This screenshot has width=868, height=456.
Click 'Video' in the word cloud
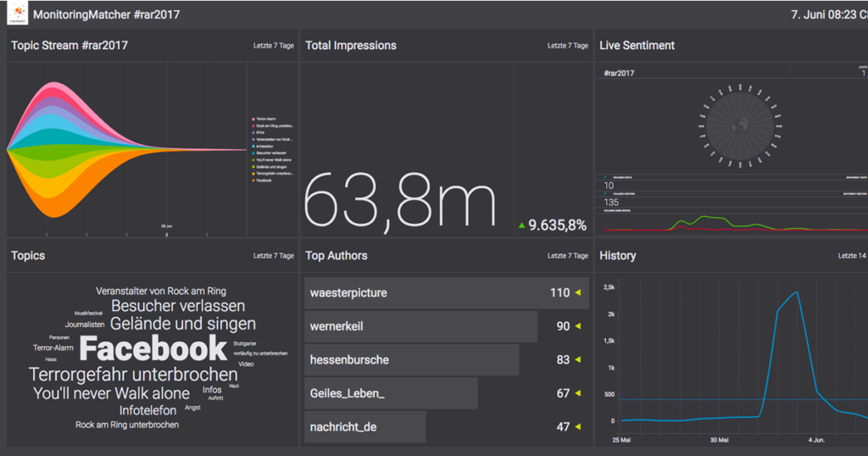(x=246, y=364)
